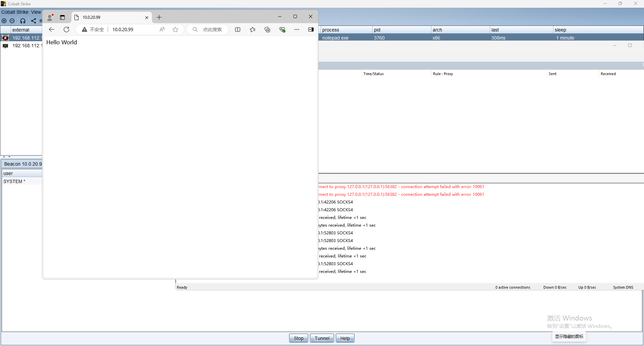Viewport: 644px width, 346px height.
Task: Click the Cobalt Strike pivot graph share icon
Action: pos(34,21)
